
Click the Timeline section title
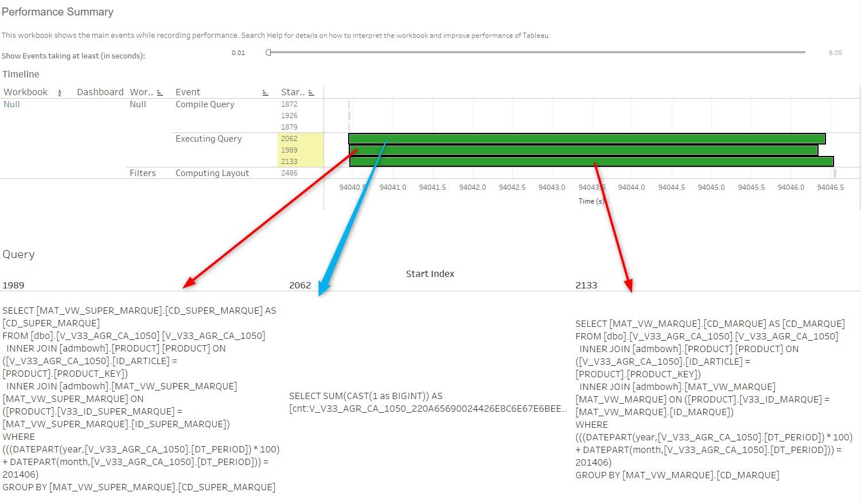(x=21, y=75)
